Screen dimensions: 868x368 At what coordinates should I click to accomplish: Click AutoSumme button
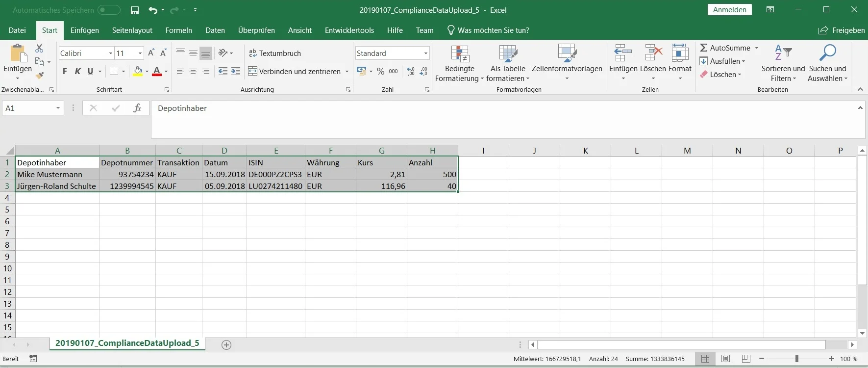click(725, 48)
